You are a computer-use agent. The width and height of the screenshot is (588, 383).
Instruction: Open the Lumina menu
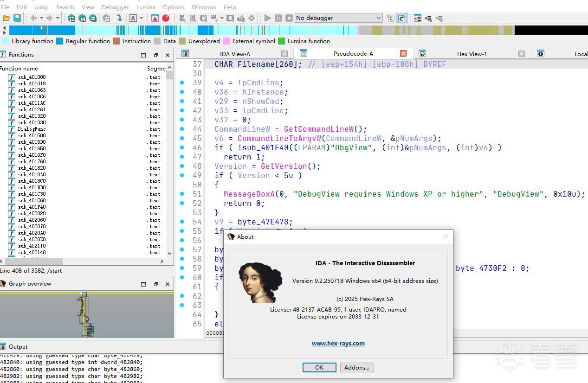[x=146, y=7]
